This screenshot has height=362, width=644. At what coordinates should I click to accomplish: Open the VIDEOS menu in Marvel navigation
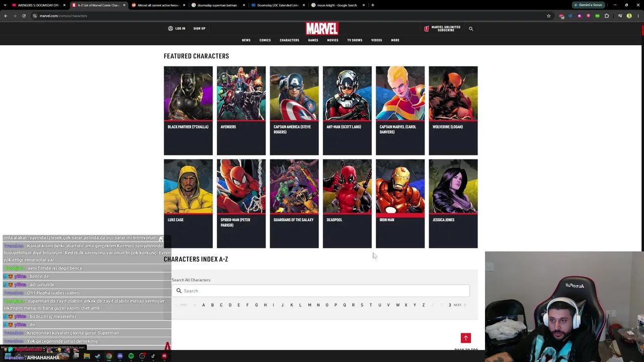click(x=377, y=40)
